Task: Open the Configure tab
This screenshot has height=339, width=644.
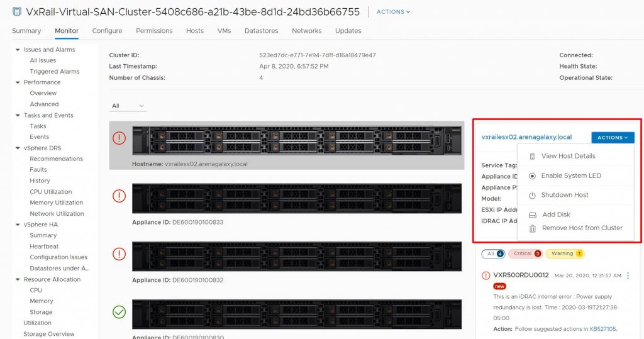Action: coord(107,31)
